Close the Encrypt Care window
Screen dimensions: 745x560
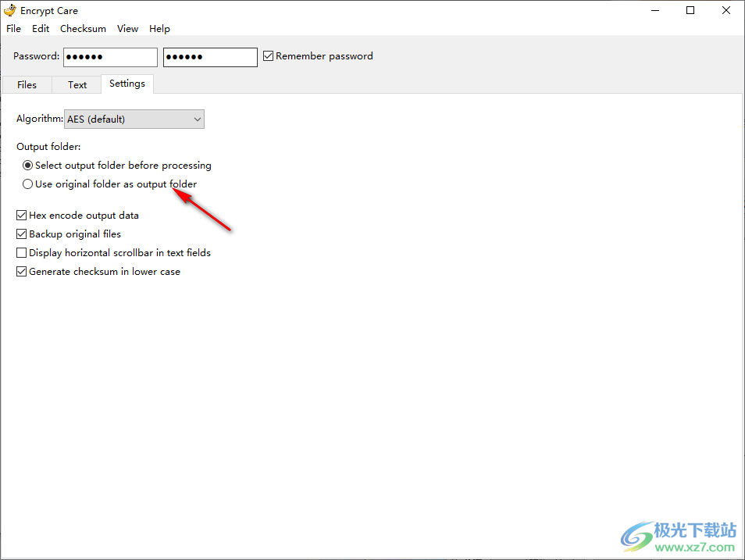coord(726,10)
